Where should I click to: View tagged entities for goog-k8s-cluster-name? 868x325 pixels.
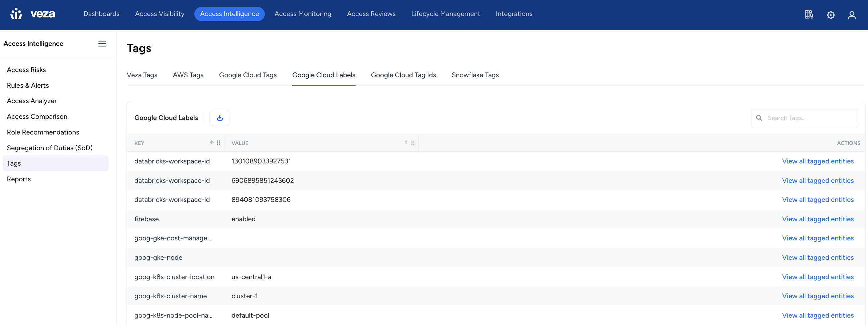(818, 296)
